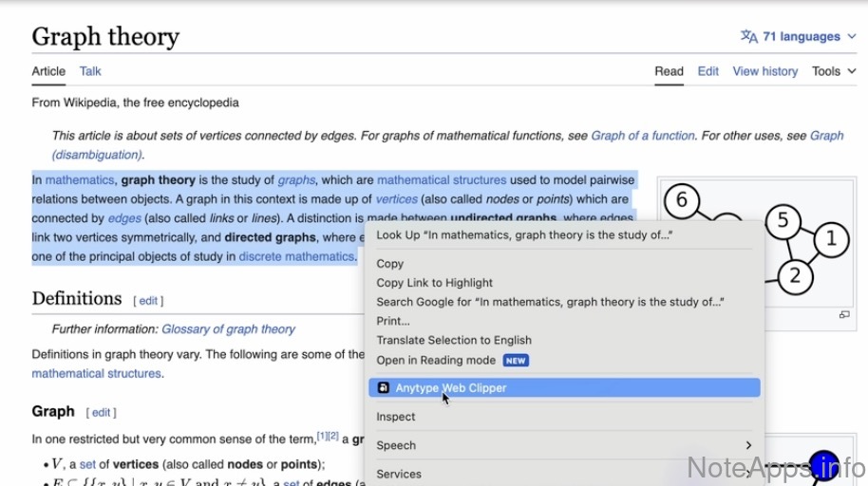Open the Glossary of graph theory link
Screen dimensions: 868x486
[x=228, y=329]
